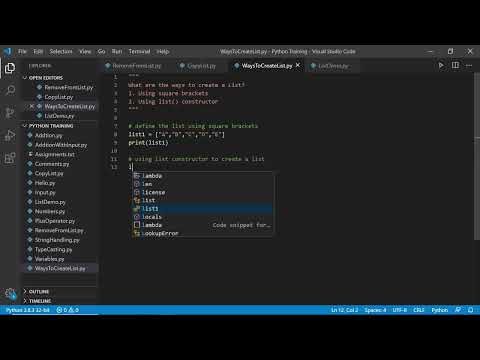Switch to the ListDemo.py tab
The height and width of the screenshot is (360, 480).
333,66
